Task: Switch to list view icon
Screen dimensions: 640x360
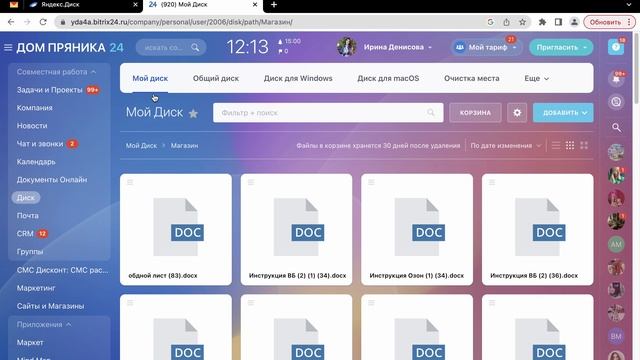Action: click(x=556, y=145)
